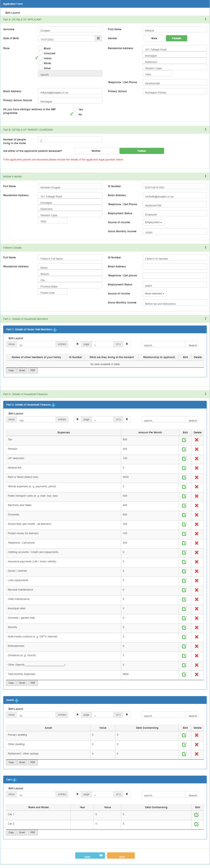
Task: Choose No for siblings in SBF programme
Action: point(75,114)
